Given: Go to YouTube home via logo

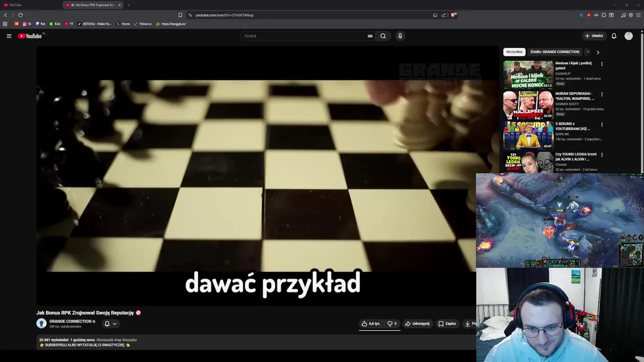Looking at the screenshot, I should click(x=30, y=36).
